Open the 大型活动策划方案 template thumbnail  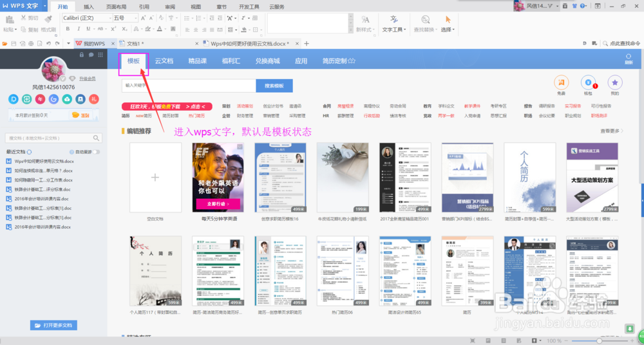click(592, 178)
